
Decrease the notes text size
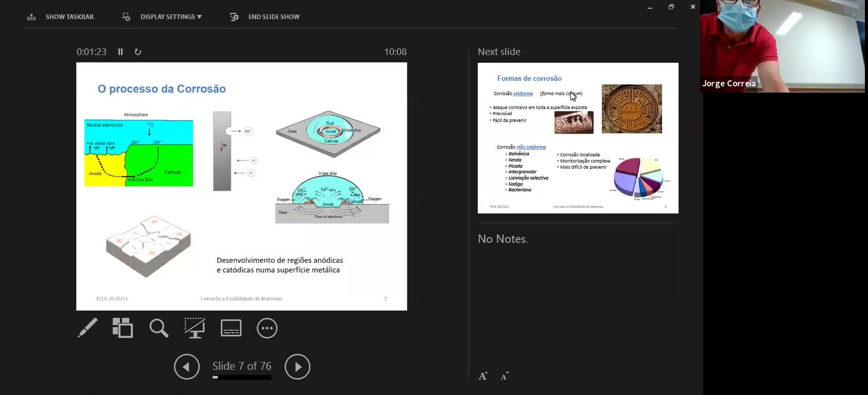(505, 376)
